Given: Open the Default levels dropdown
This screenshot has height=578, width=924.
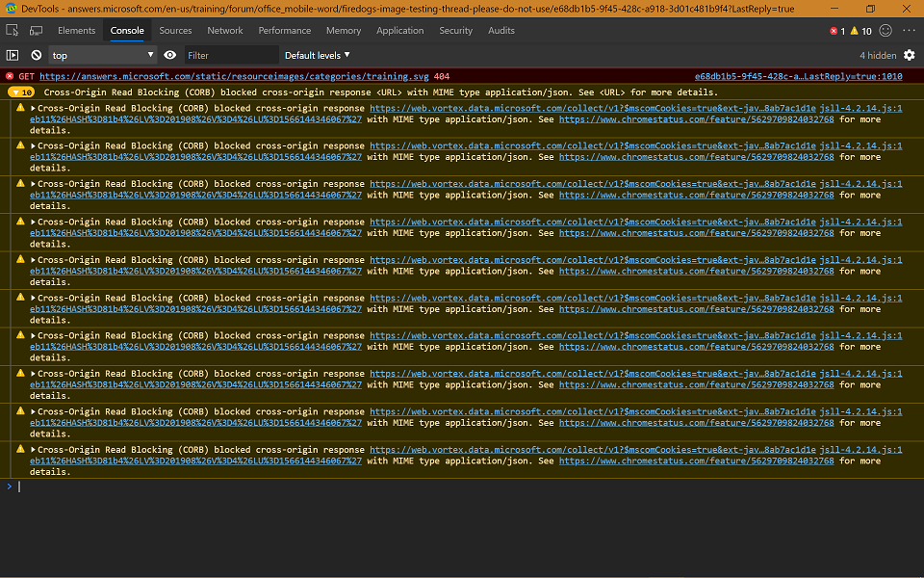Looking at the screenshot, I should (x=317, y=55).
